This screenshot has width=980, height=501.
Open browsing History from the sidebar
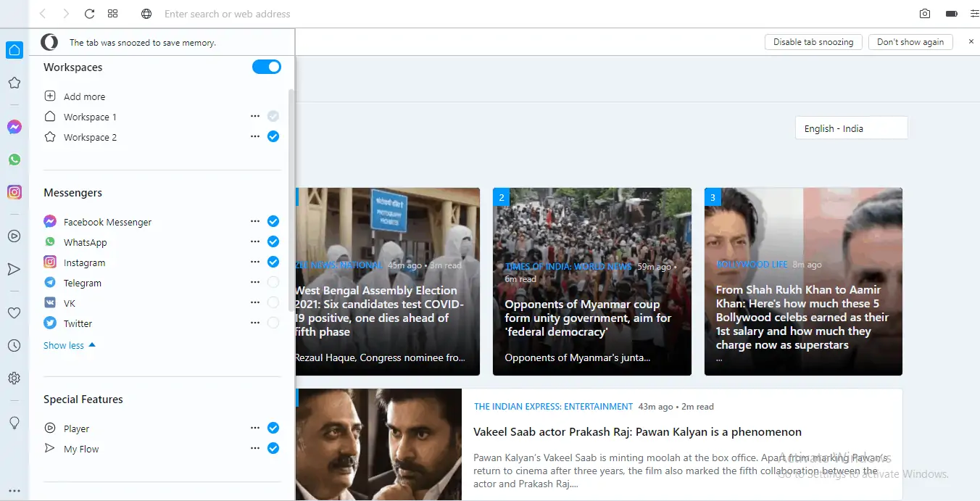14,345
